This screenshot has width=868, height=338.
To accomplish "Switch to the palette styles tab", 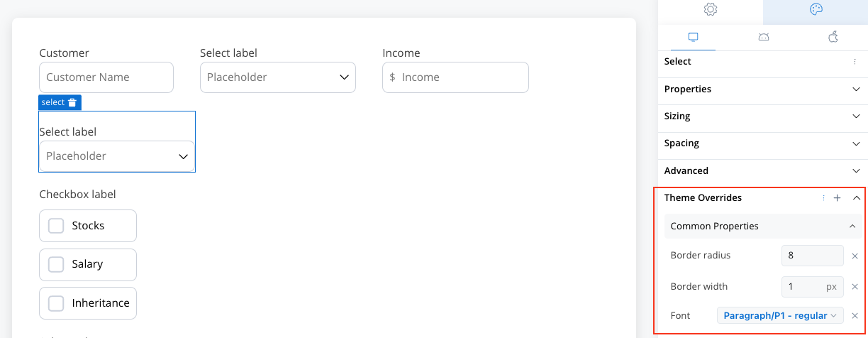I will pyautogui.click(x=816, y=10).
